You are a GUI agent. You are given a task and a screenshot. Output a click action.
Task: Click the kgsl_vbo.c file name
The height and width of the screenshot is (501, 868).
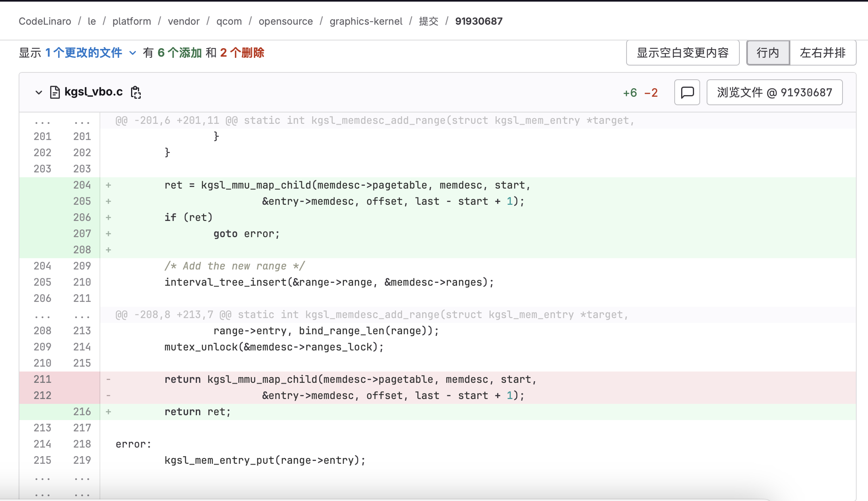93,92
